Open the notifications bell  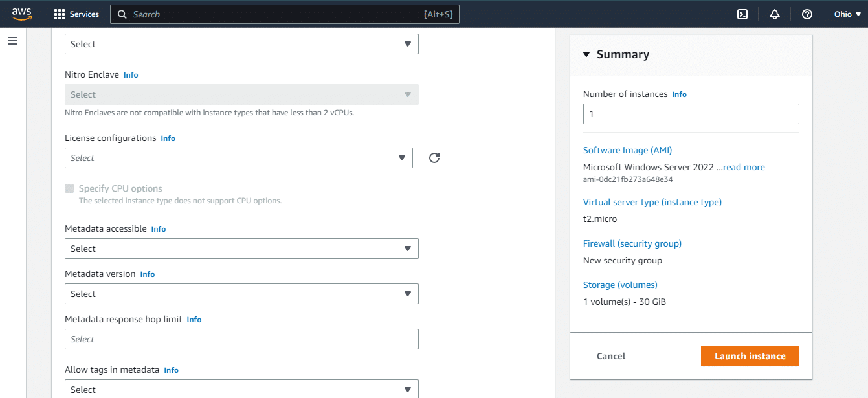[774, 14]
